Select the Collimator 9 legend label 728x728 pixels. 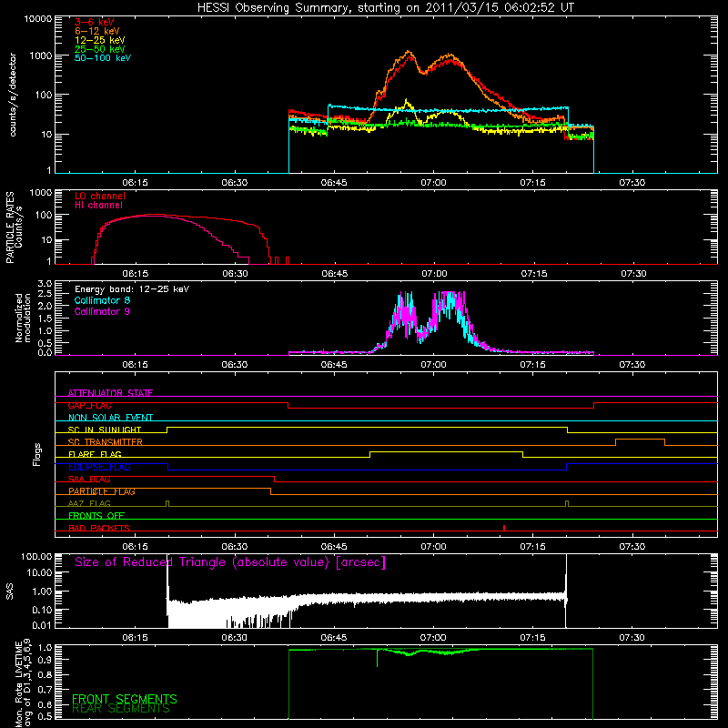[x=102, y=311]
